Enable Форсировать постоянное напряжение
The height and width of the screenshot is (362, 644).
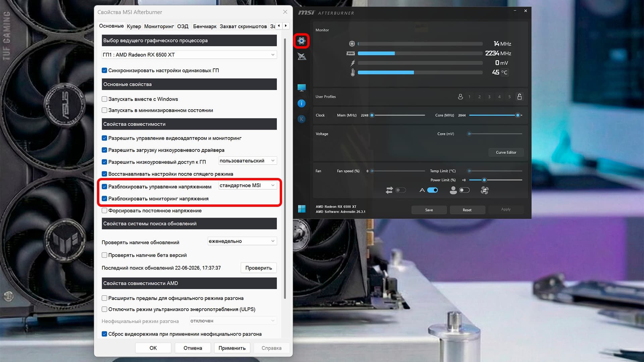[104, 210]
